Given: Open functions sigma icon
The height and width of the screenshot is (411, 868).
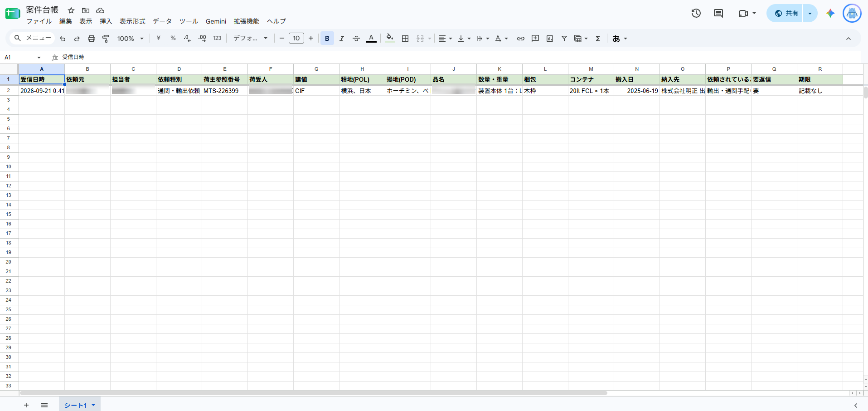Looking at the screenshot, I should (598, 39).
